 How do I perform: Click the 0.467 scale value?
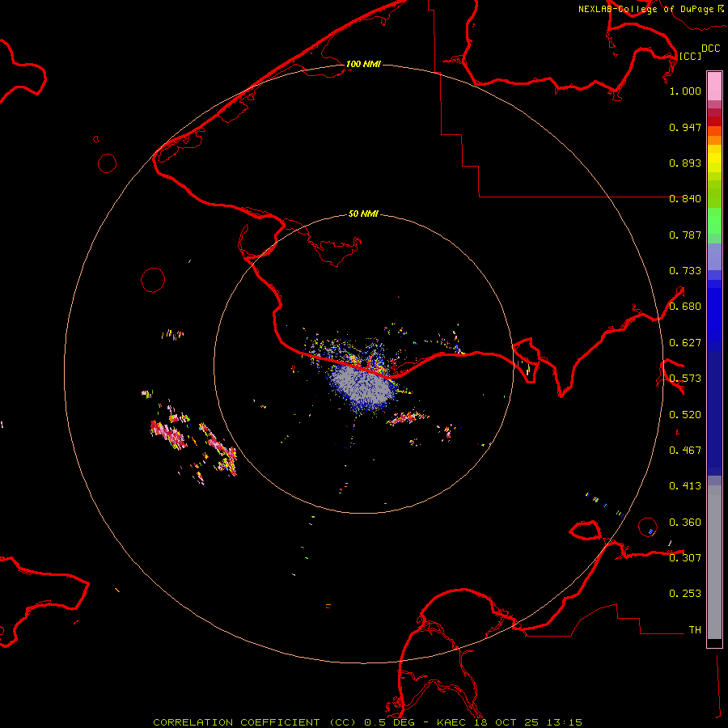685,451
